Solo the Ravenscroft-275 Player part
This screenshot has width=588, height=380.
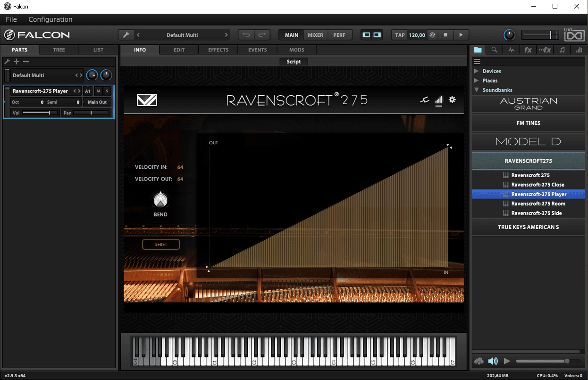[x=107, y=91]
